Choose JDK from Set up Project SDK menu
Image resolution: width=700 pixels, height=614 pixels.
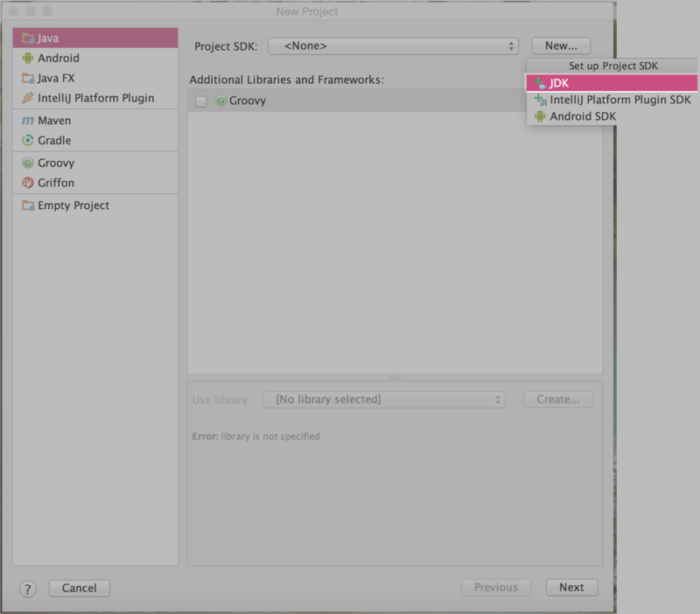tap(612, 83)
